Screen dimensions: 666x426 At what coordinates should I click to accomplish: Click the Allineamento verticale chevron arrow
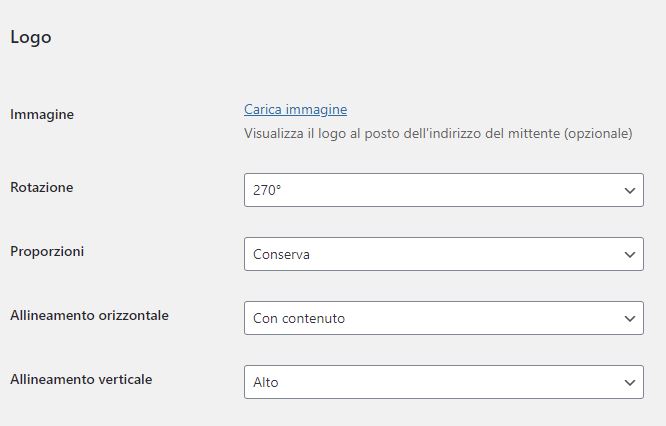pos(630,382)
